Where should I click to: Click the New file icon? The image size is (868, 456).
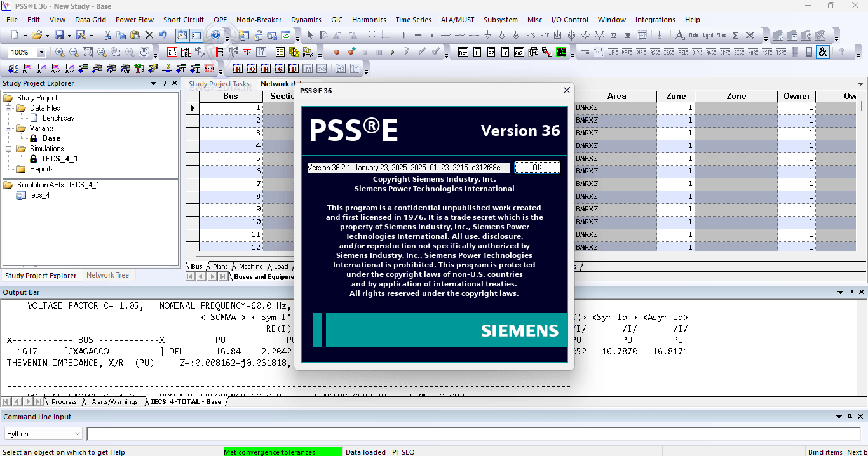(15, 36)
